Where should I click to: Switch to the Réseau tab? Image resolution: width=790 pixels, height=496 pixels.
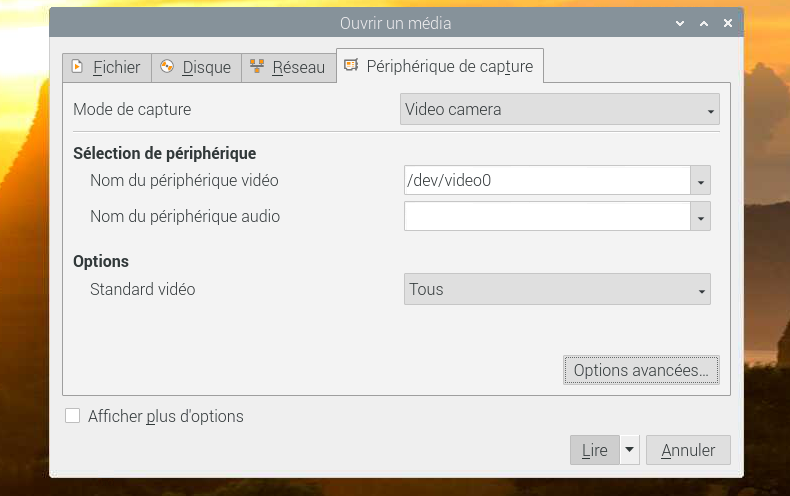click(289, 67)
